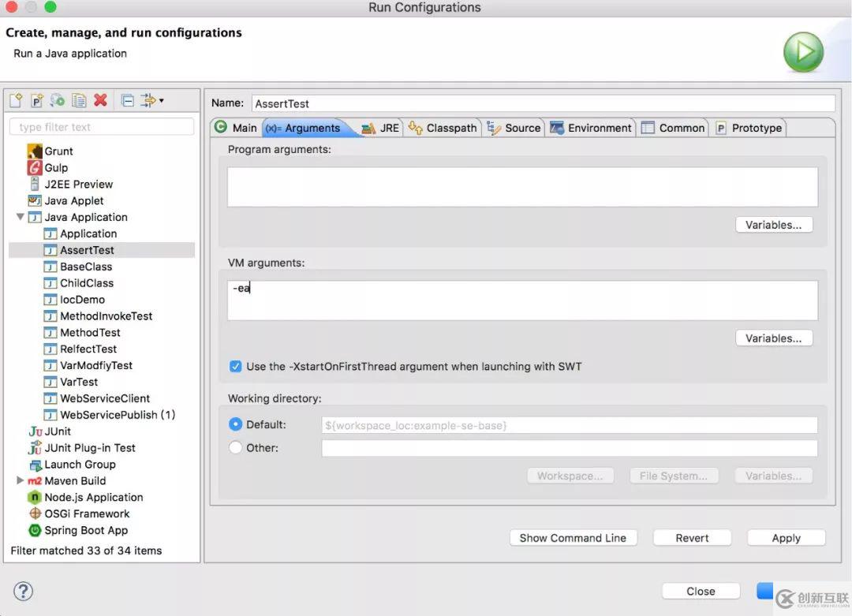Uncheck the -XstartOnFirstThread checkbox
Image resolution: width=852 pixels, height=616 pixels.
tap(235, 367)
